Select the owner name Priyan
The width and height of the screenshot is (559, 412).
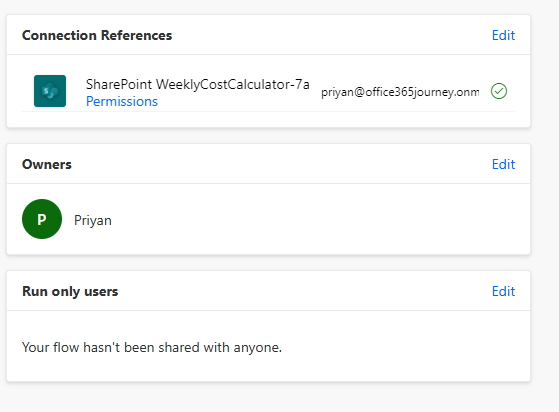coord(93,220)
